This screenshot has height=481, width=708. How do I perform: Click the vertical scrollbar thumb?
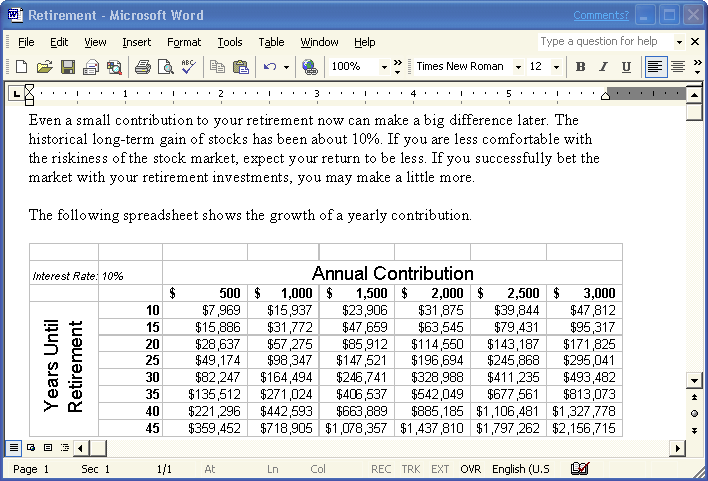(x=694, y=112)
